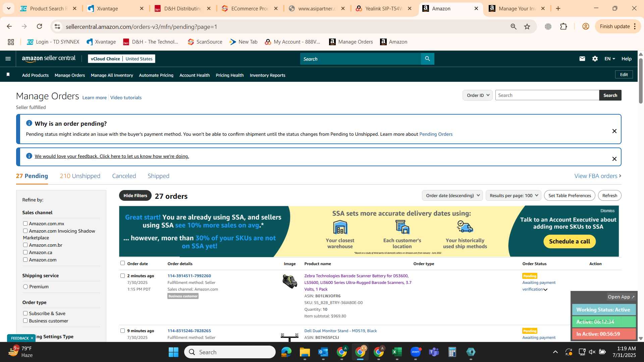
Task: Open the settings gear icon in Seller Central
Action: [595, 59]
